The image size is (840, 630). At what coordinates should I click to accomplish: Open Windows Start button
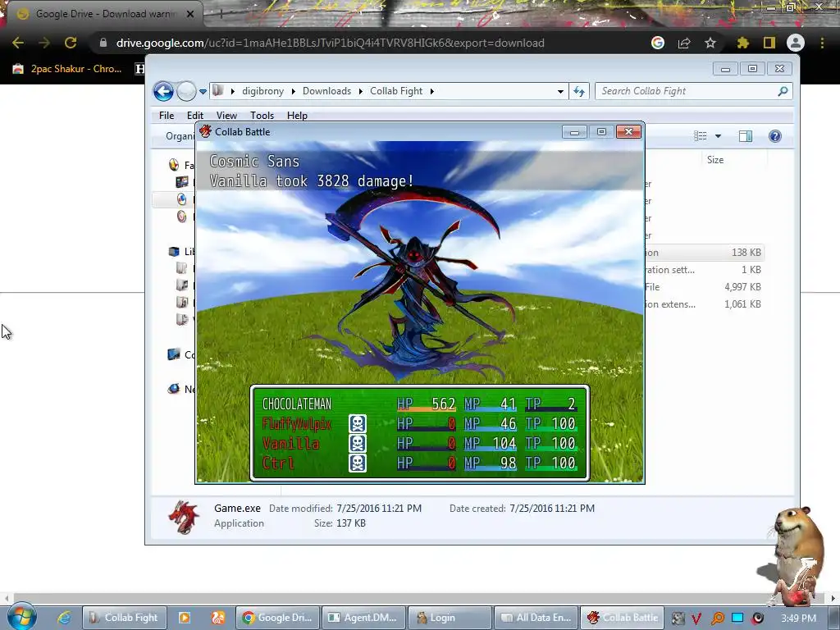(x=21, y=617)
